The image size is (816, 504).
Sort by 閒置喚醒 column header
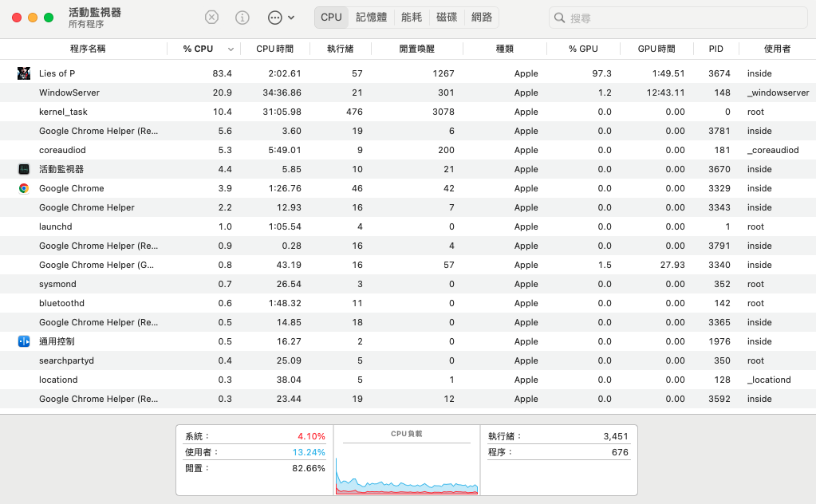pos(417,49)
